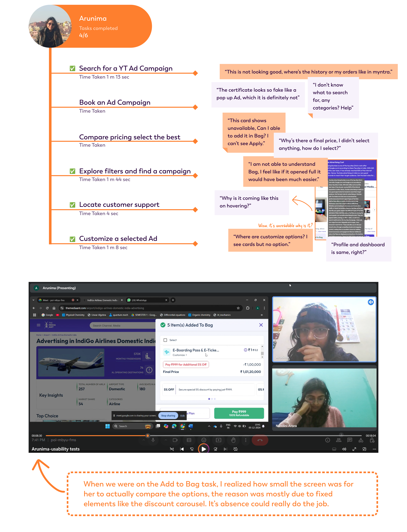Viewport: 407px width, 532px height.
Task: Skip forward 30 seconds in recording
Action: tap(215, 449)
